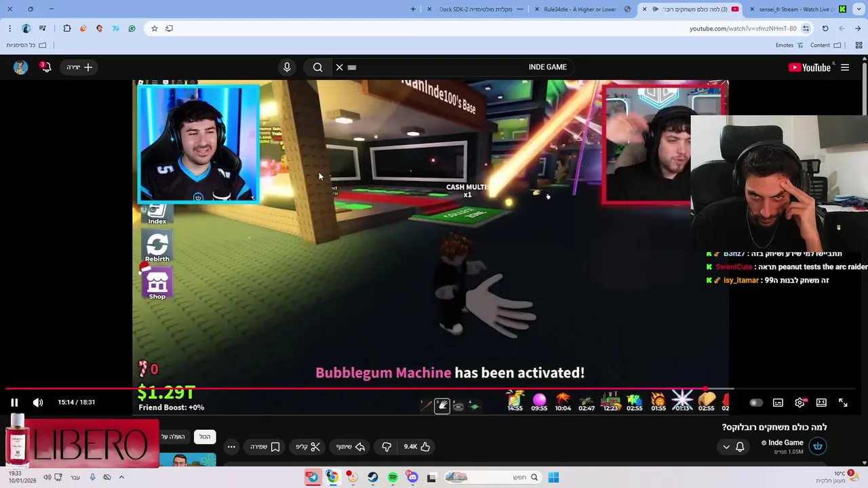Open the יצירה create button

79,67
